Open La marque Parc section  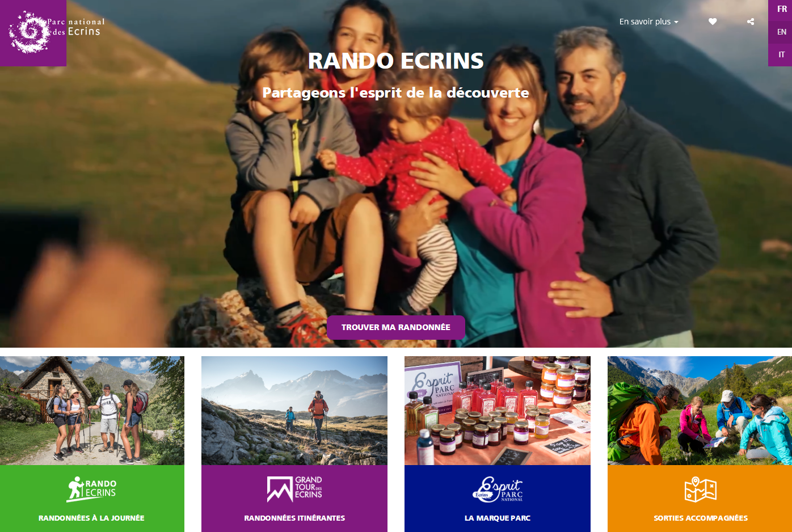click(x=498, y=518)
